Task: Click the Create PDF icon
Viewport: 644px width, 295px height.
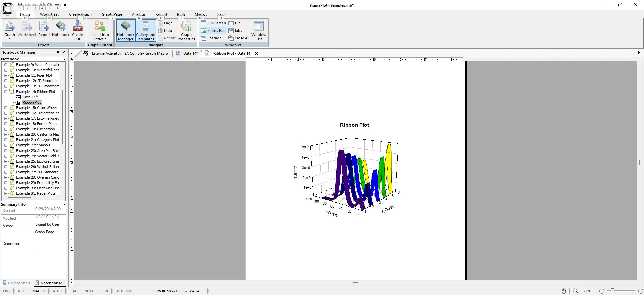Action: 78,26
